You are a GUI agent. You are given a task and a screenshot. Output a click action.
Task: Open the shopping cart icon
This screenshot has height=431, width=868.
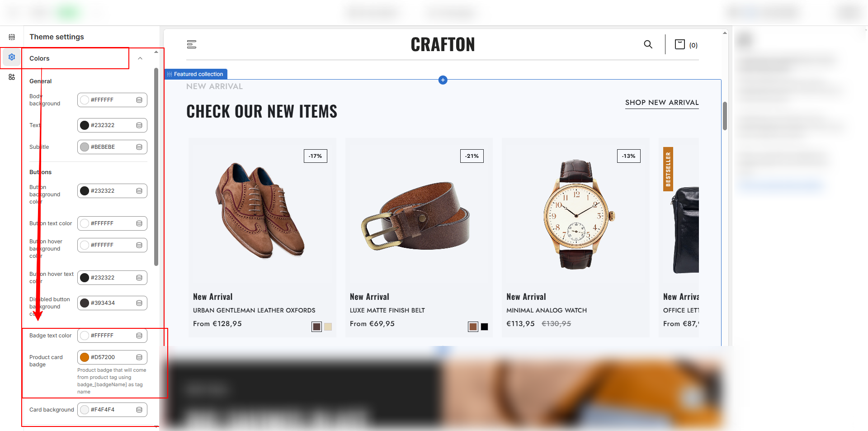point(679,44)
